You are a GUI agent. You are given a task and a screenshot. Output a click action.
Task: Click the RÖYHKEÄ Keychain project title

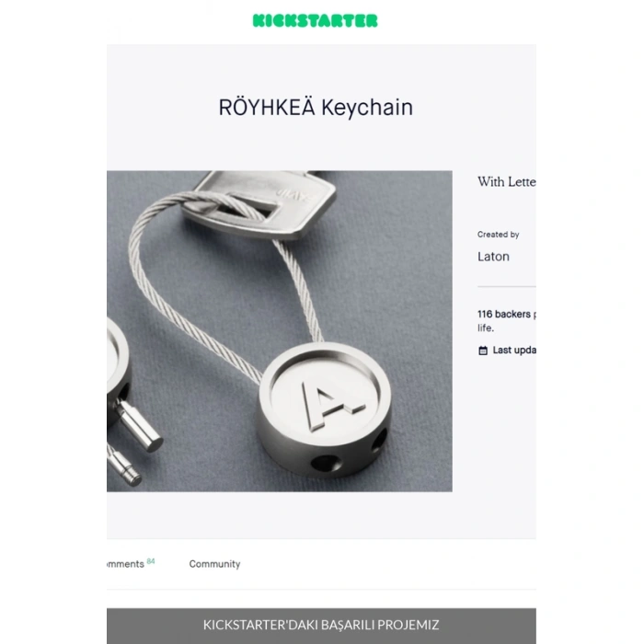pos(316,108)
